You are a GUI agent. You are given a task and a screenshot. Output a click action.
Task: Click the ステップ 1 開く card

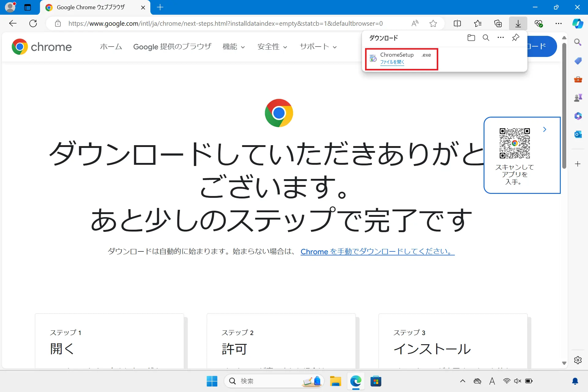tap(109, 341)
